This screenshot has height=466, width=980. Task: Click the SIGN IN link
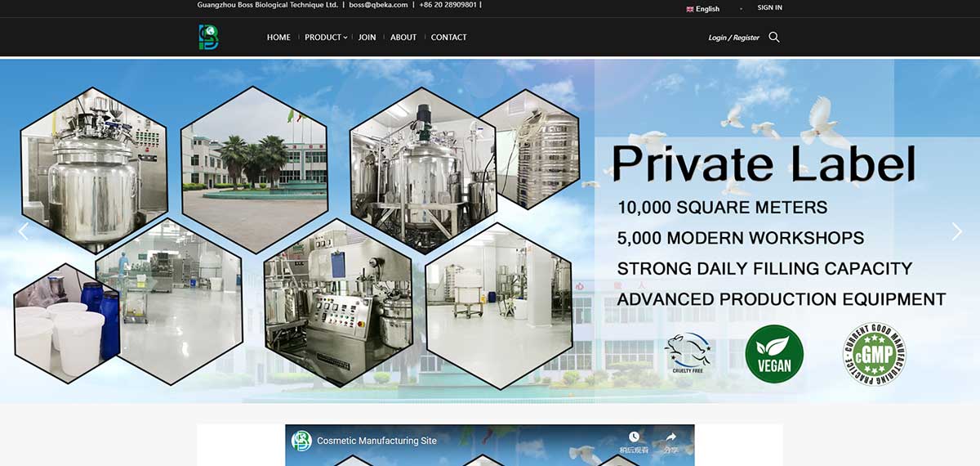pos(769,7)
